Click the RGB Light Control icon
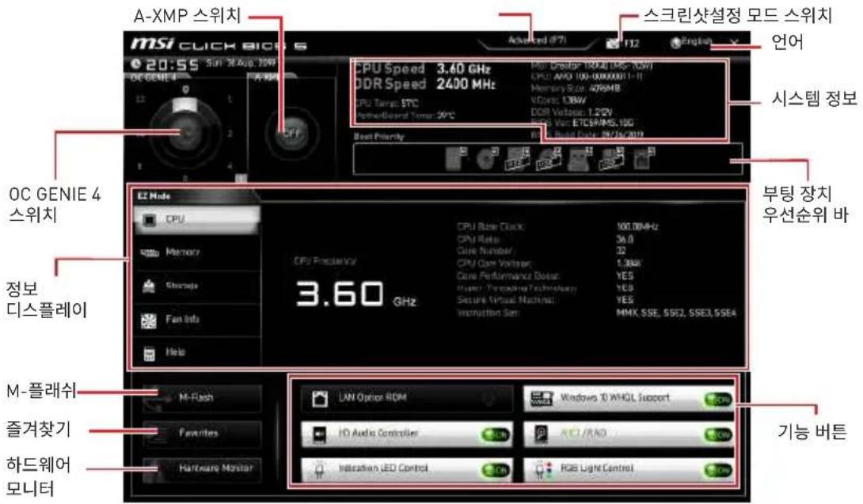Viewport: 863px width, 504px height. pos(542,470)
